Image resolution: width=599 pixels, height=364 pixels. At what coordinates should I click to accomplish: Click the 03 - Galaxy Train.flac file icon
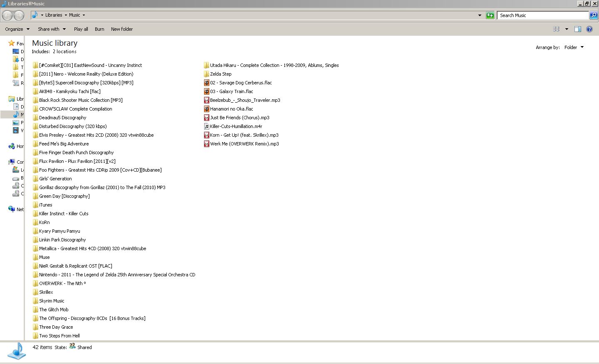pyautogui.click(x=206, y=91)
